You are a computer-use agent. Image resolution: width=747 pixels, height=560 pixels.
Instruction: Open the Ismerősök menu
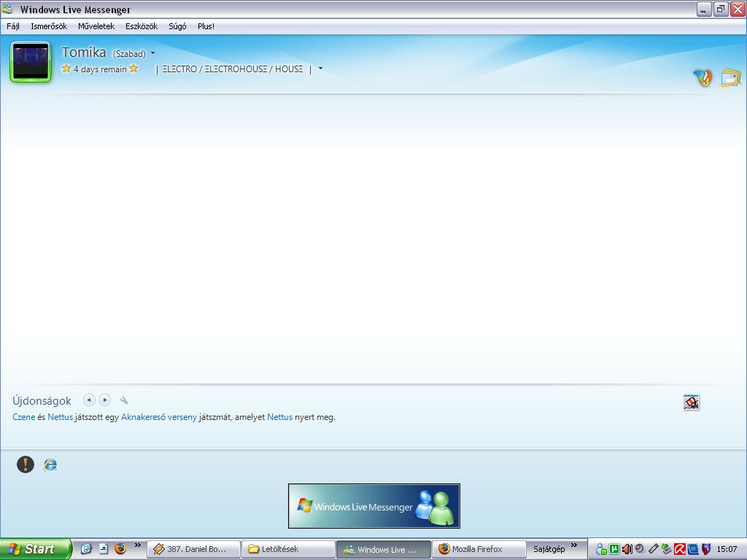[49, 26]
